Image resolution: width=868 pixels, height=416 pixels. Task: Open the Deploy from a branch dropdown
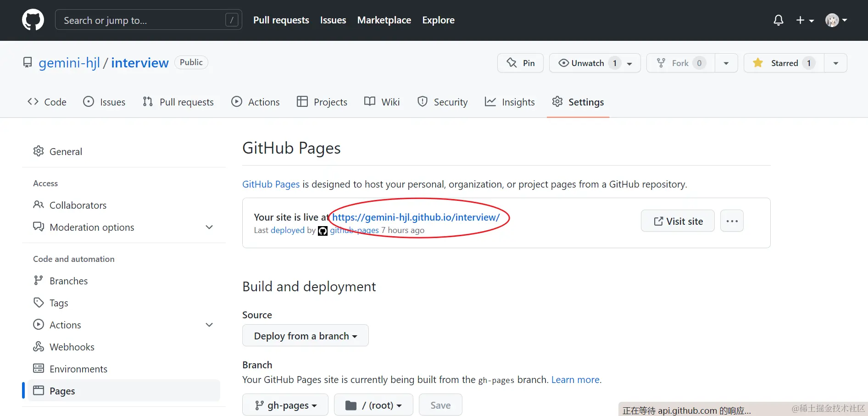tap(305, 336)
